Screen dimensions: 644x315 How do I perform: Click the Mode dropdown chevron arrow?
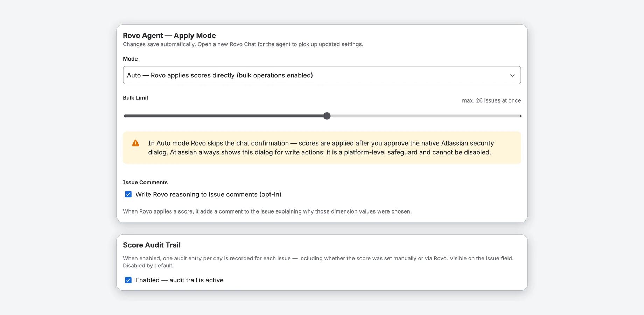pos(512,75)
